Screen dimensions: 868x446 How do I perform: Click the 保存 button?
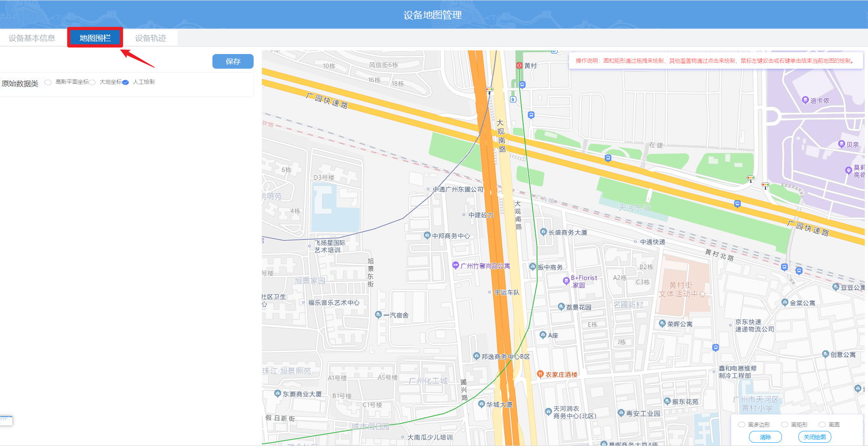tap(233, 61)
